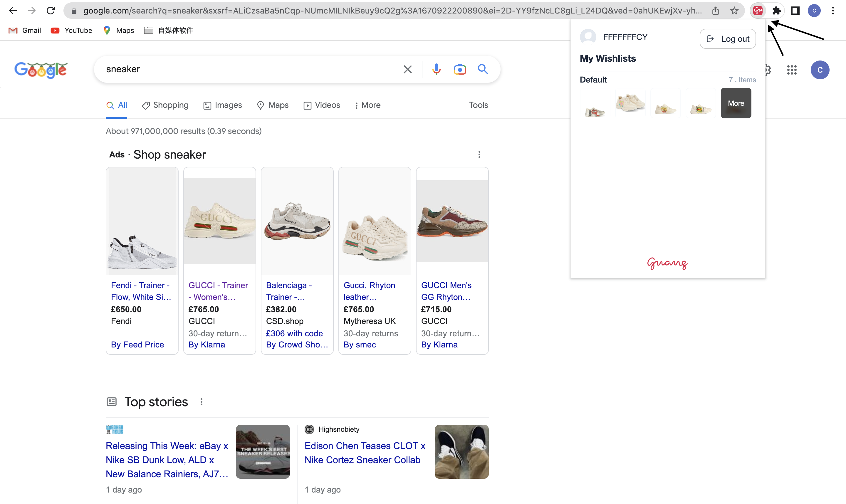Open the Extensions puzzle piece menu
This screenshot has height=504, width=846.
point(776,11)
